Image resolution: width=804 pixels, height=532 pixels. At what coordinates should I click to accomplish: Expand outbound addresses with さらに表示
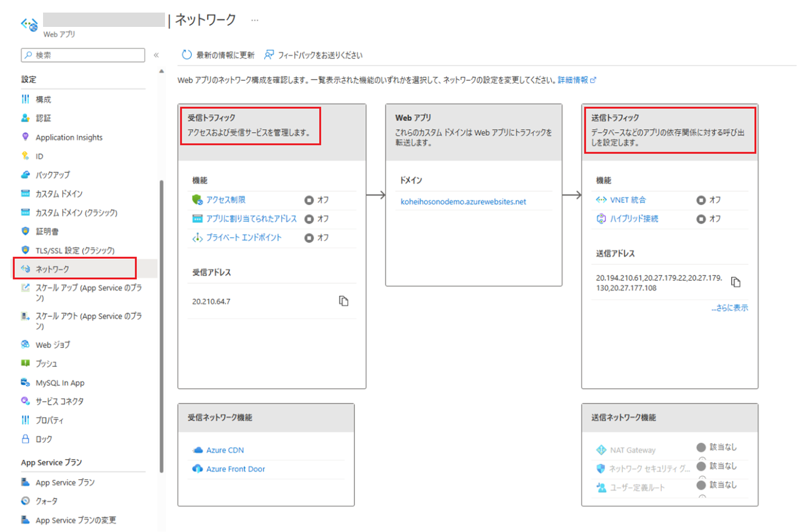pyautogui.click(x=729, y=308)
